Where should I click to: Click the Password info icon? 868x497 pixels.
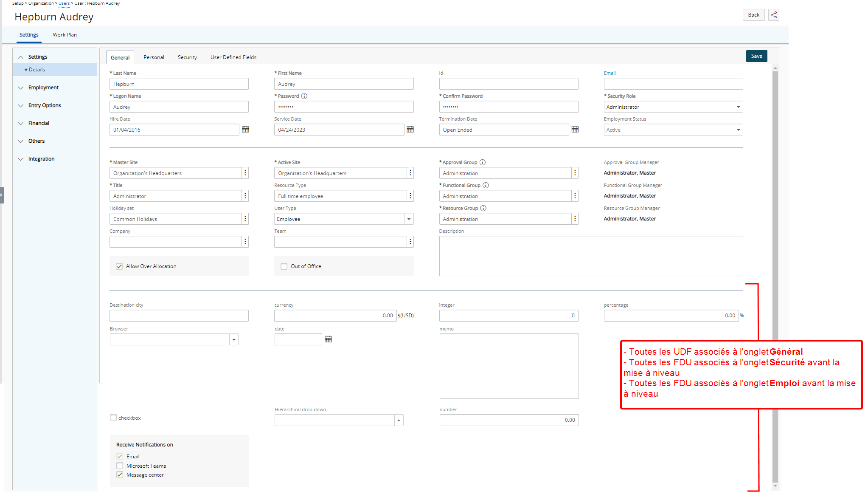point(304,96)
